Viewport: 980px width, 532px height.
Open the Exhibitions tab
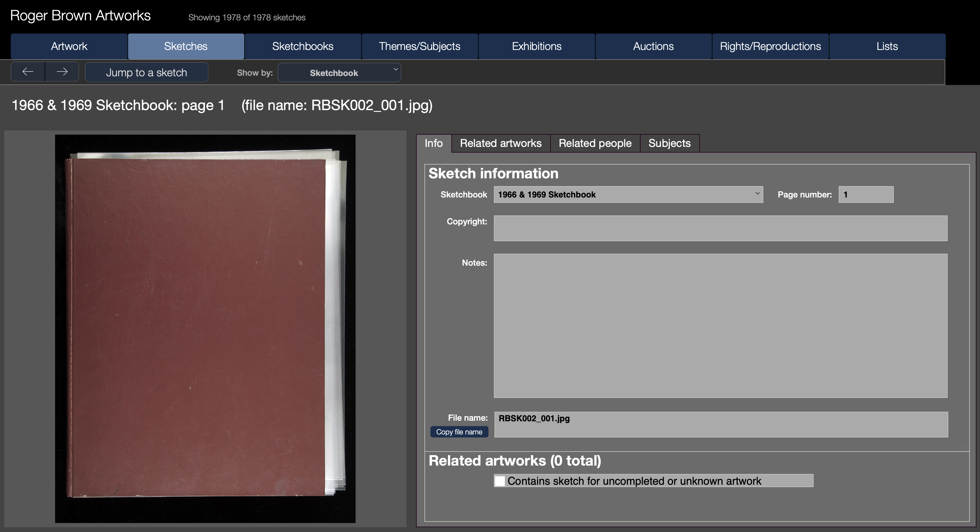click(x=536, y=46)
